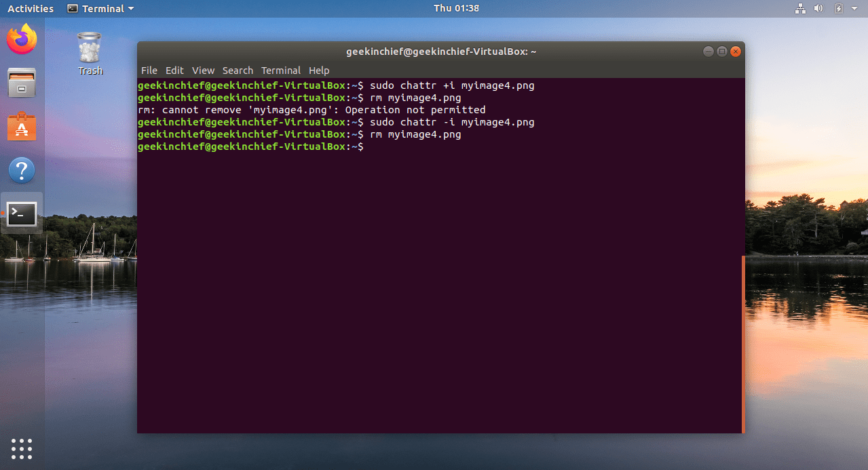Viewport: 868px width, 470px height.
Task: Open the File menu in the terminal
Action: pos(149,70)
